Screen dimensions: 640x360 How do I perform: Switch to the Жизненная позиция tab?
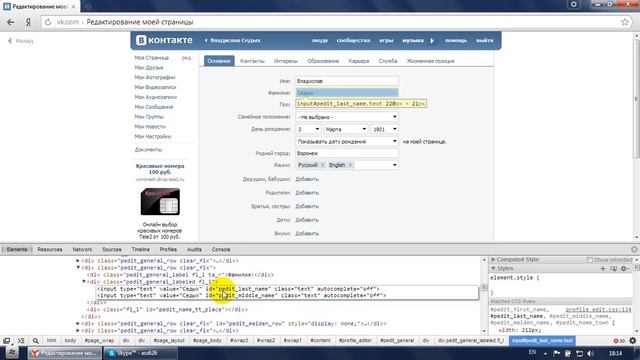[431, 61]
